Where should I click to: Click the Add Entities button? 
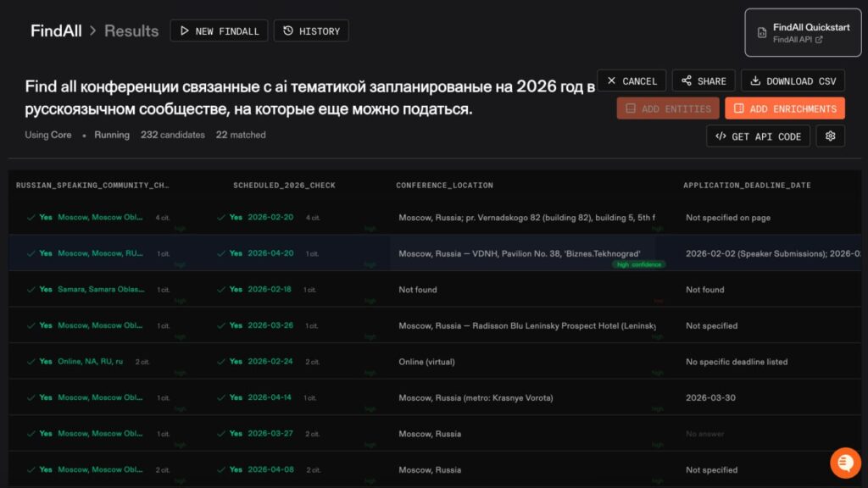click(669, 108)
